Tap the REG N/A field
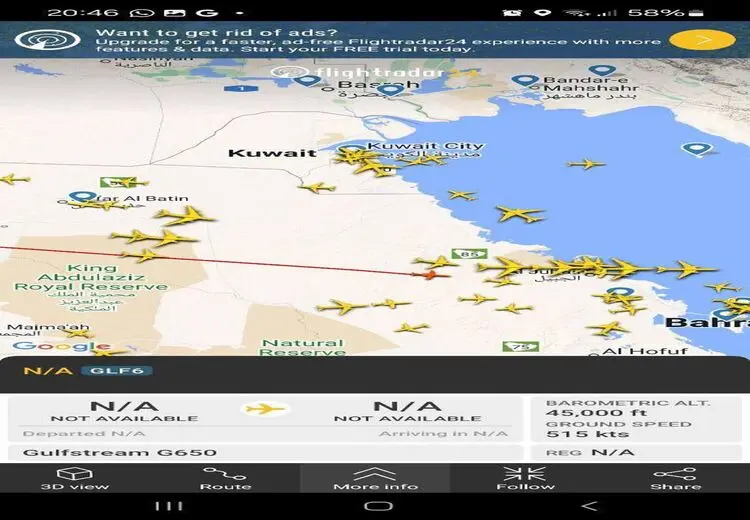This screenshot has width=750, height=520. [x=636, y=452]
